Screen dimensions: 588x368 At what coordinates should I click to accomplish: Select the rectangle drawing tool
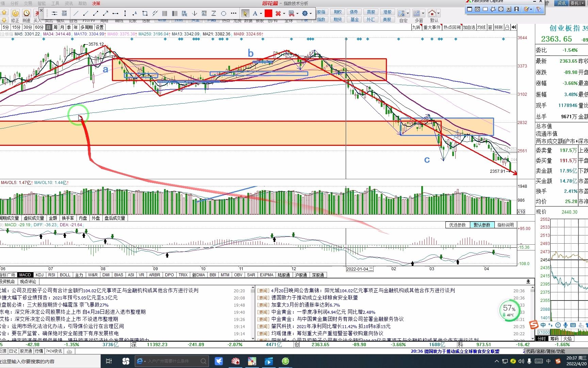tap(145, 14)
